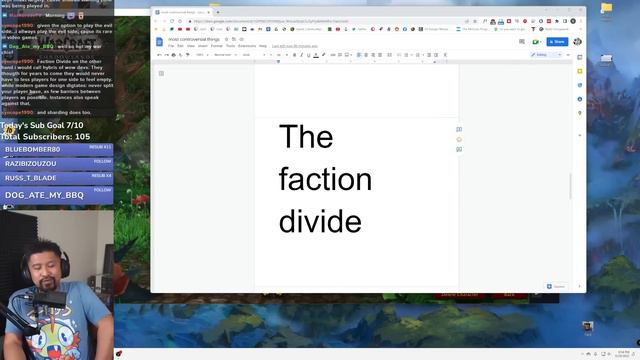
Task: Click the Insert image icon
Action: pos(347,55)
